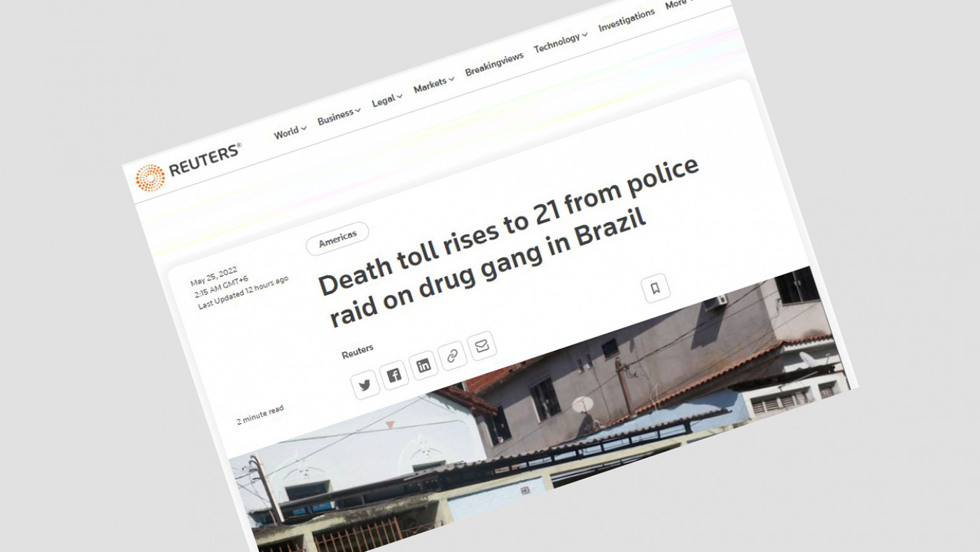Expand the Legal menu

pyautogui.click(x=387, y=99)
